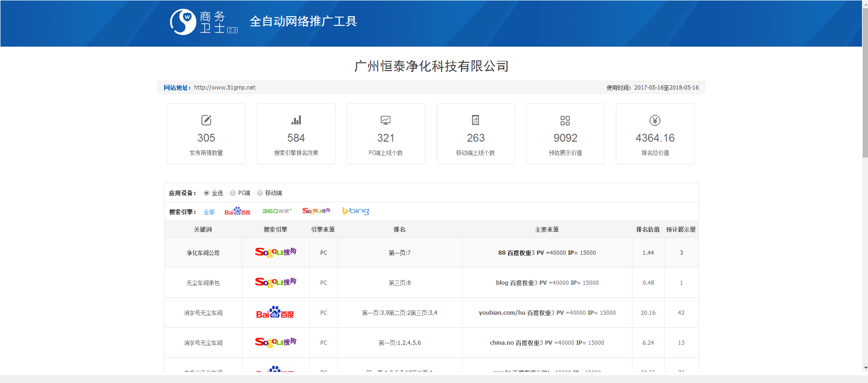Click the 移动端上线个数 card
The image size is (868, 383).
click(x=476, y=134)
